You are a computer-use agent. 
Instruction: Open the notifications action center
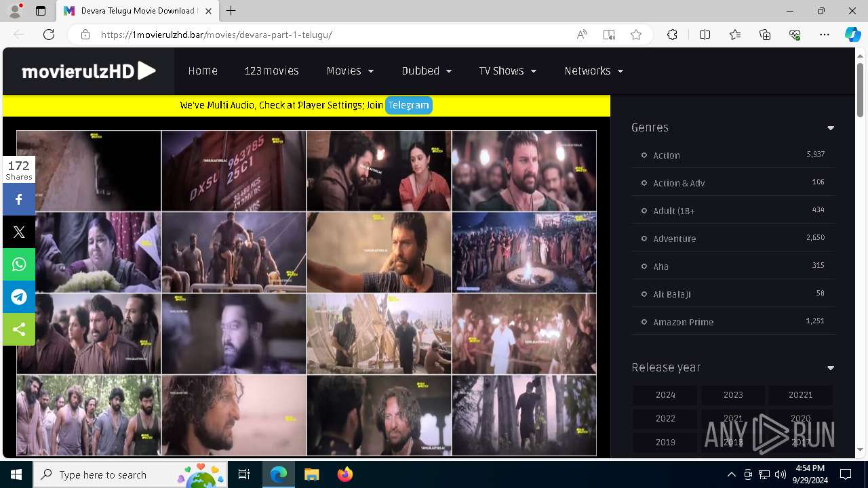[846, 474]
